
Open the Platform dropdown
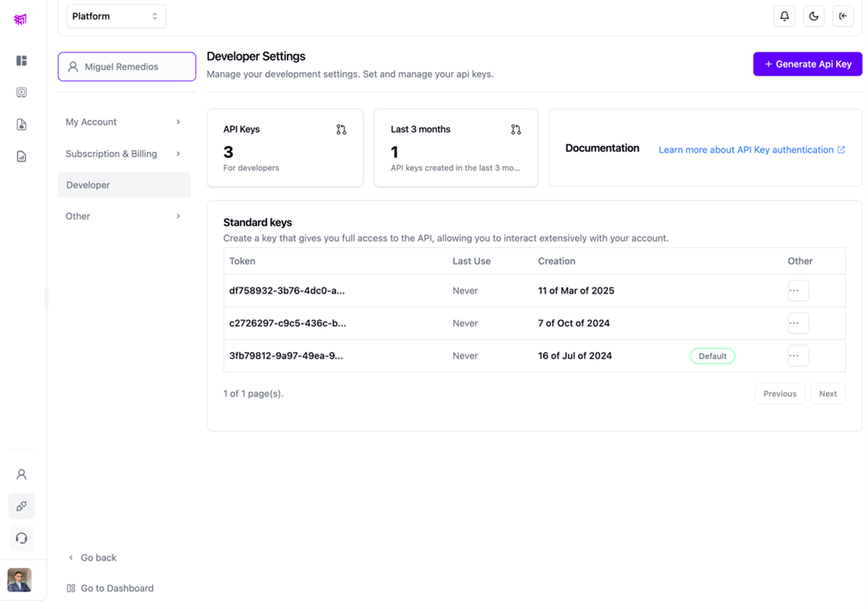(x=116, y=17)
